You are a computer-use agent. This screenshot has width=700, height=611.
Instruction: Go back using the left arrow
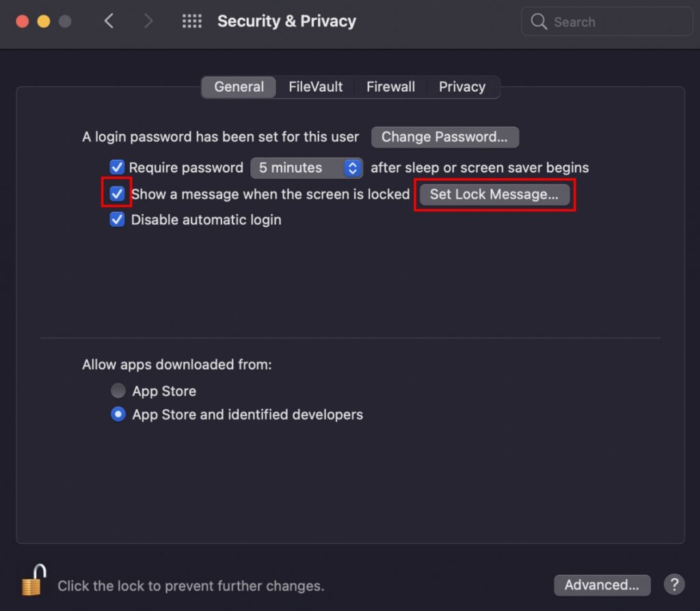click(x=109, y=21)
